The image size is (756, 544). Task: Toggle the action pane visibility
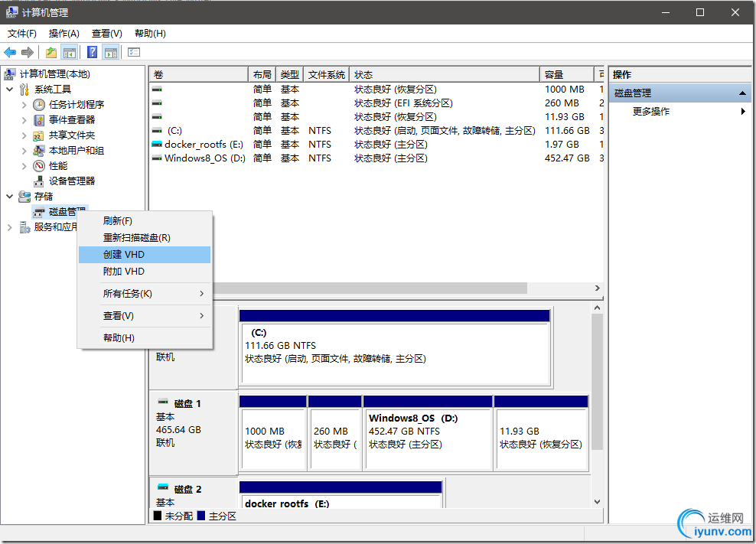111,51
